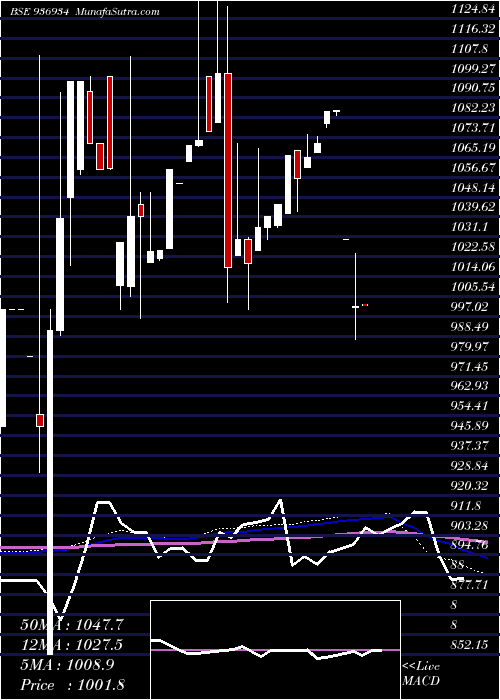
Task: Click the 937.37 price axis label
Action: [469, 446]
